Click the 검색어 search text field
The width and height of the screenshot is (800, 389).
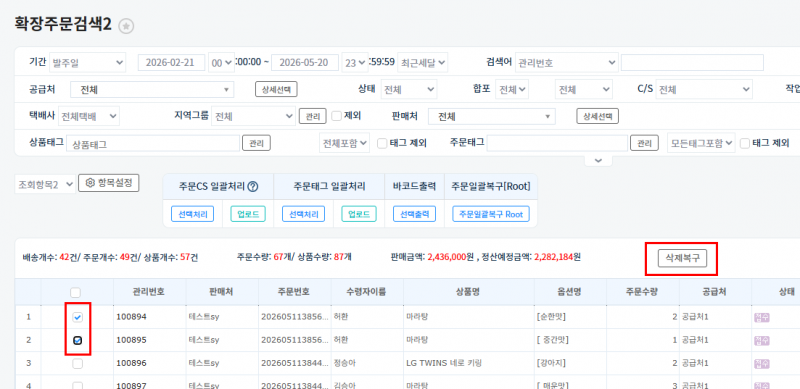(692, 63)
